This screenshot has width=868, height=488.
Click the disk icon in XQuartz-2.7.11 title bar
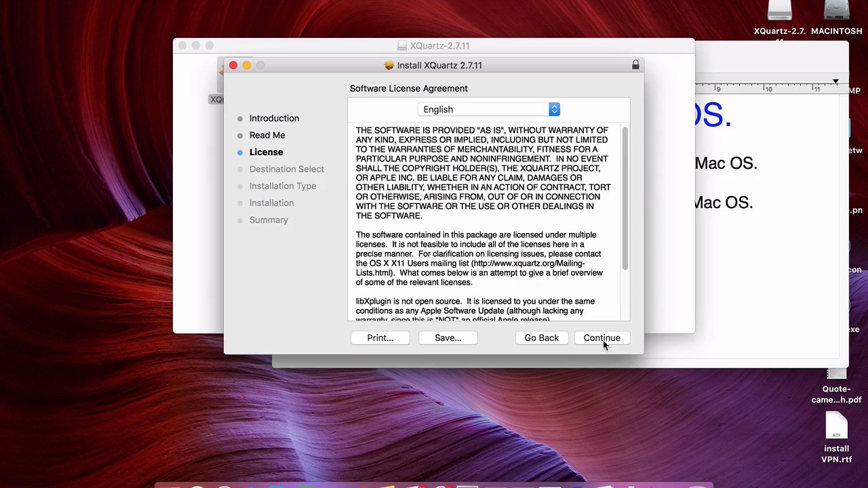pos(402,45)
